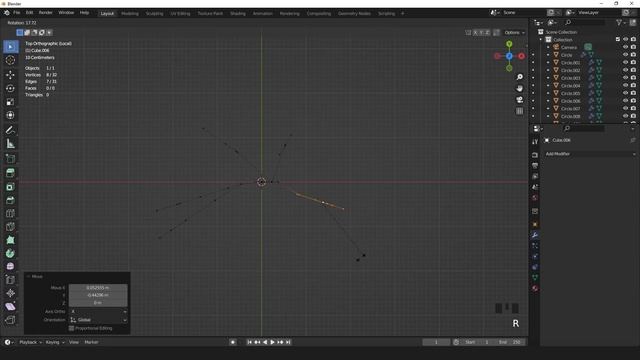Choose the Rotate tool in toolbar

(x=10, y=88)
